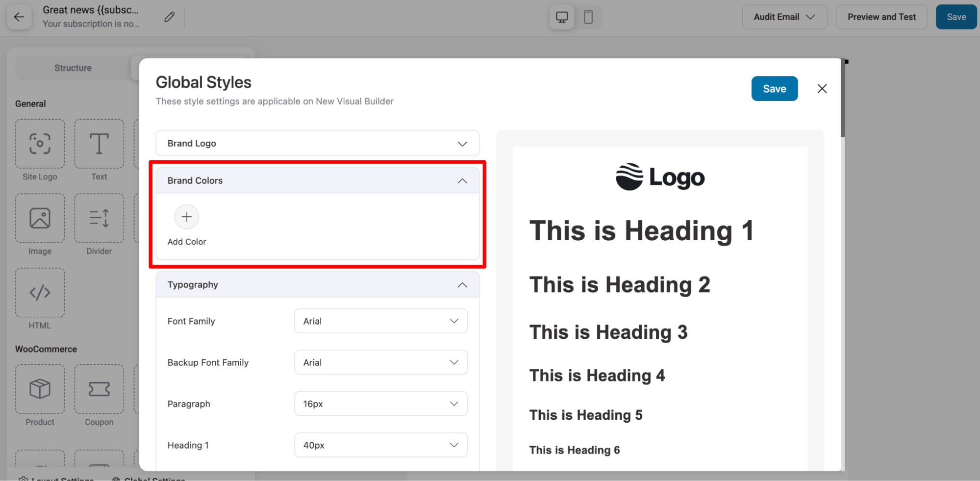Click the back arrow icon

pyautogui.click(x=19, y=17)
